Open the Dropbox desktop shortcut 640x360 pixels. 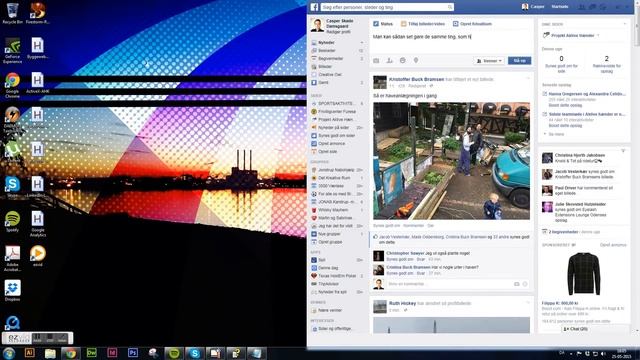coord(13,291)
